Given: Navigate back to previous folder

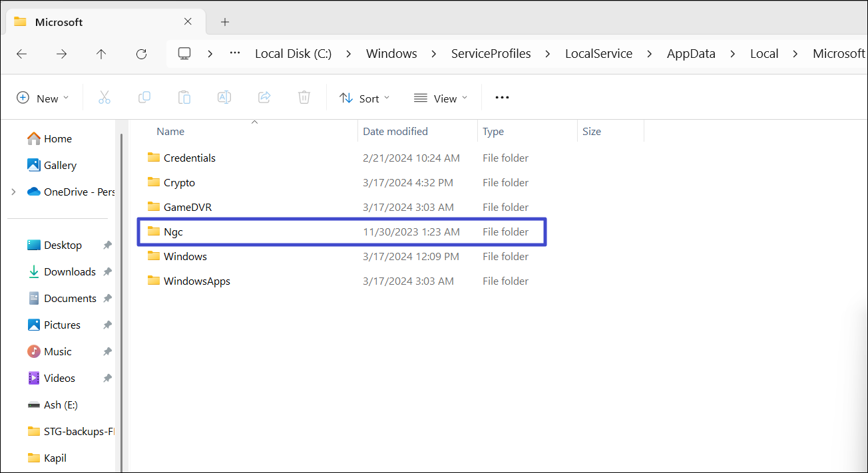Looking at the screenshot, I should pos(21,54).
